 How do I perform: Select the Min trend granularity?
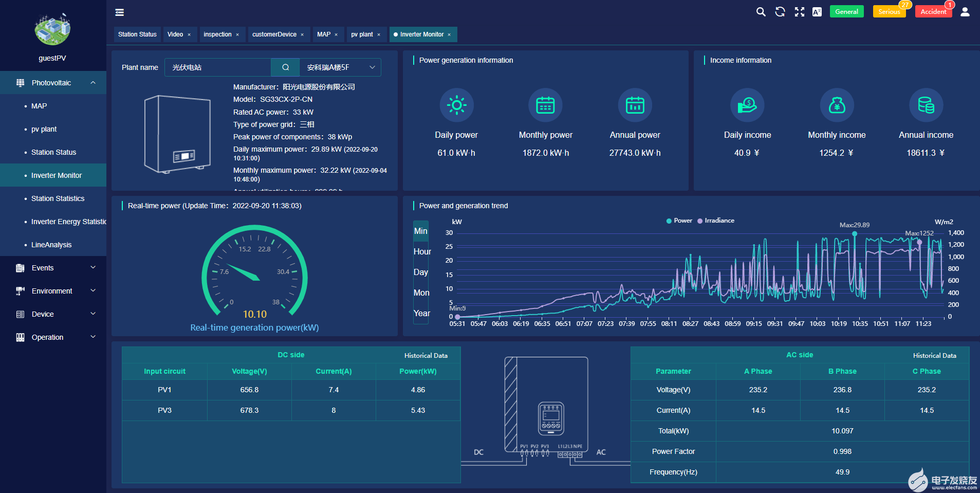[421, 231]
